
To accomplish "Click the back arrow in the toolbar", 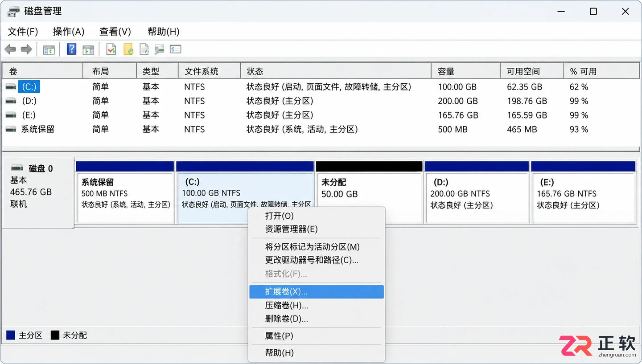I will pyautogui.click(x=10, y=49).
